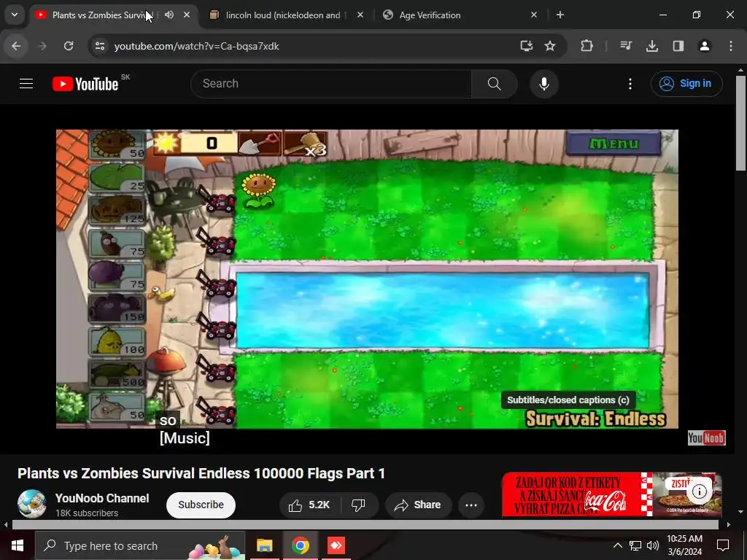Subscribe to YouNoob Channel
Screen dimensions: 747x560
tap(201, 505)
